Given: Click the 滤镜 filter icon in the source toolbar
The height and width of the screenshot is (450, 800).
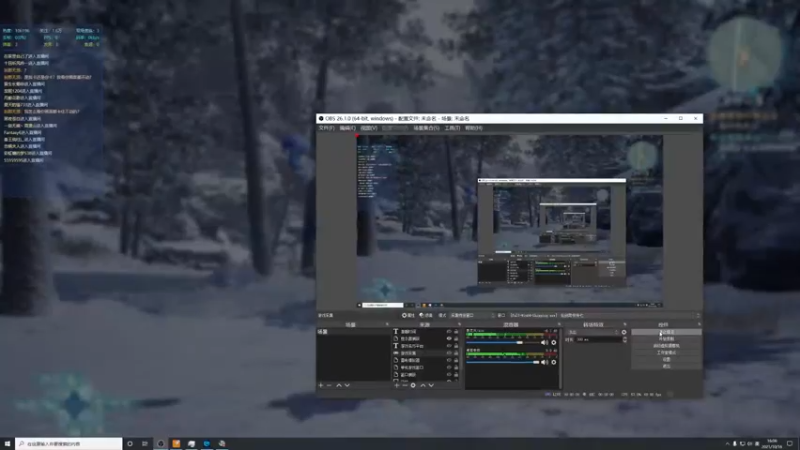Looking at the screenshot, I should [426, 315].
